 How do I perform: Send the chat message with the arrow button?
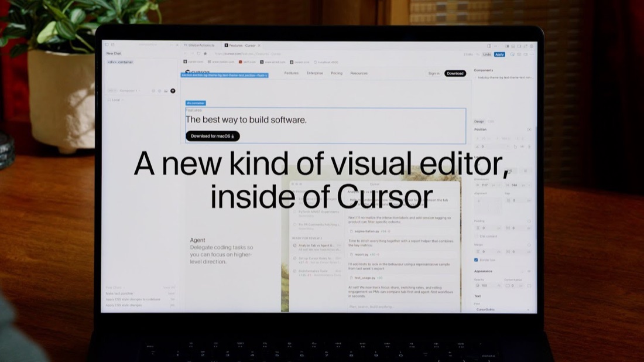point(173,91)
